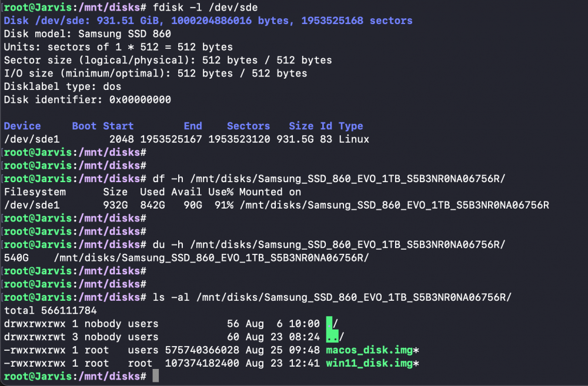Click the highlighted '../' directory entry

[x=335, y=337]
